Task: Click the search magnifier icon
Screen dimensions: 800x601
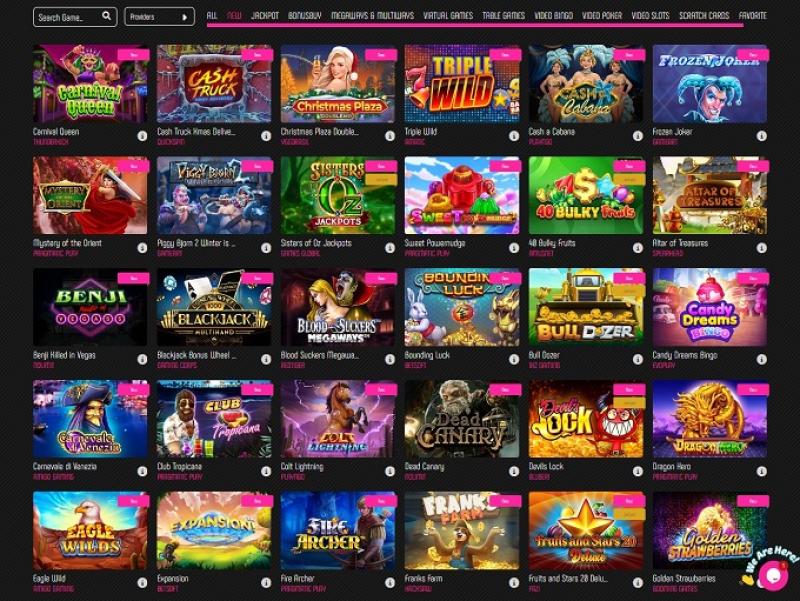Action: [x=106, y=16]
